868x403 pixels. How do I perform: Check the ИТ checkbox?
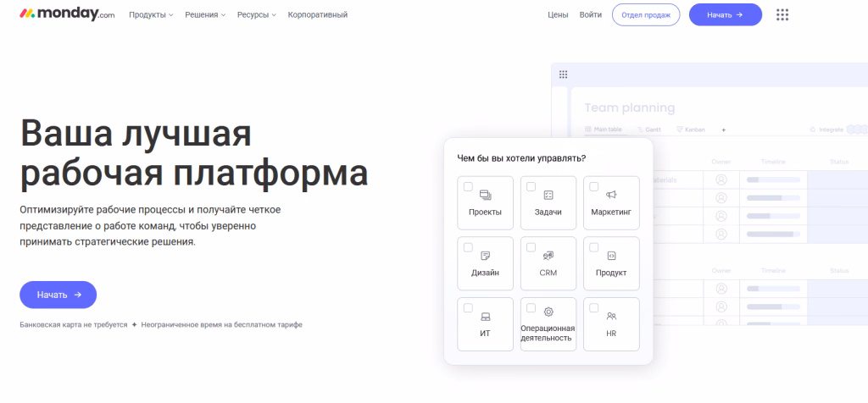[468, 307]
